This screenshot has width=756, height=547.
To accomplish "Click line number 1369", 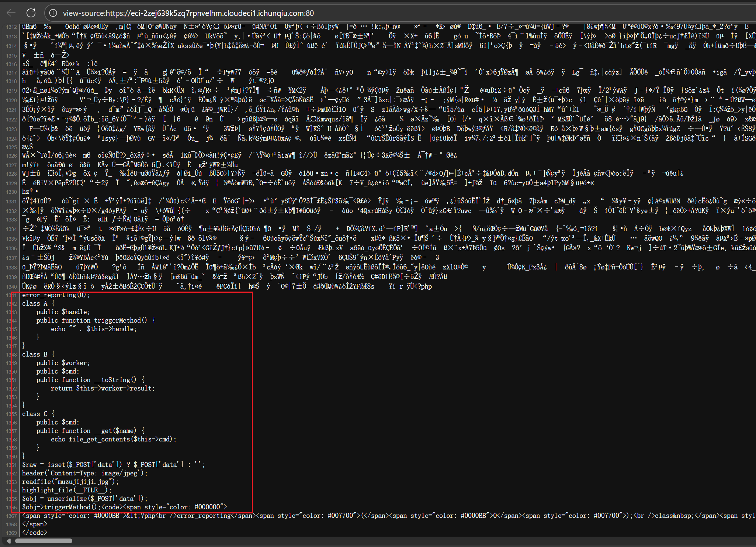I will coord(11,533).
